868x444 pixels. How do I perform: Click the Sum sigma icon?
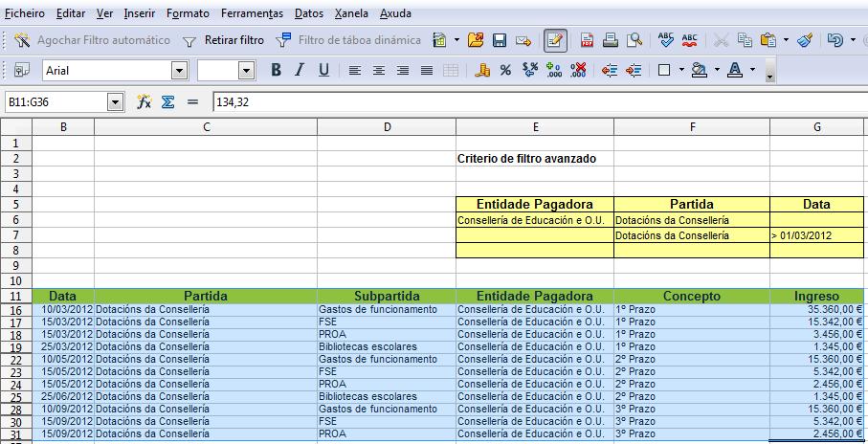pyautogui.click(x=167, y=101)
